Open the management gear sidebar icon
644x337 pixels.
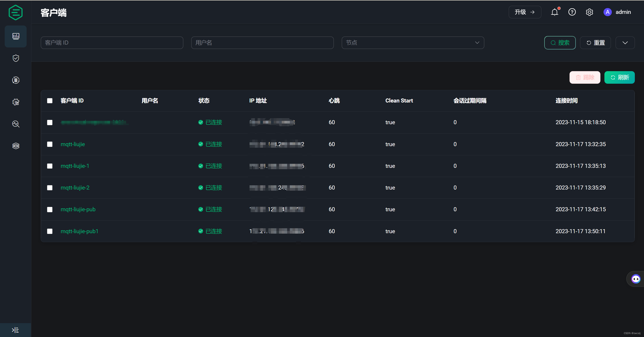point(16,102)
